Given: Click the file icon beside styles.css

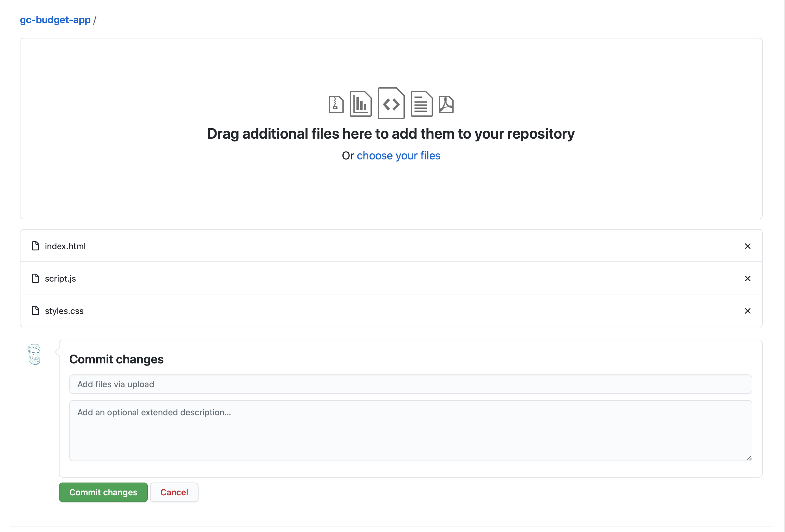Looking at the screenshot, I should pos(35,311).
